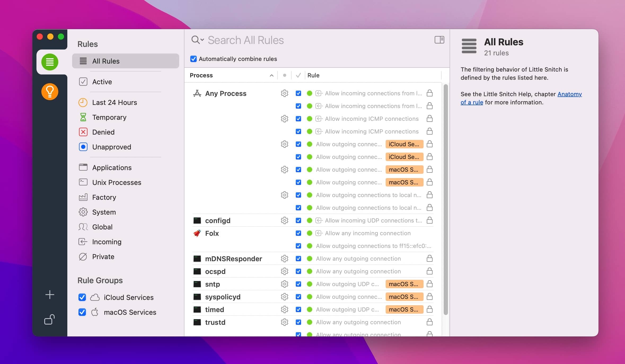Click the Unapproved sidebar filter item
The height and width of the screenshot is (364, 625).
[112, 147]
